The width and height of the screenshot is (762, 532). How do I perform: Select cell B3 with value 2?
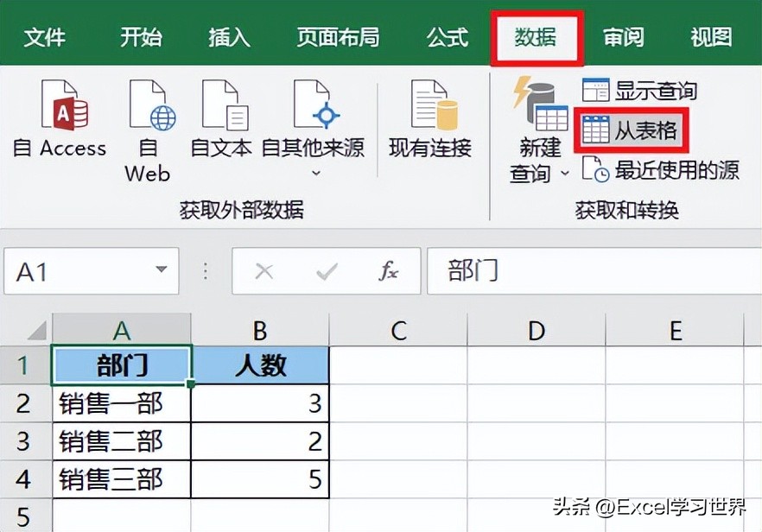[261, 441]
